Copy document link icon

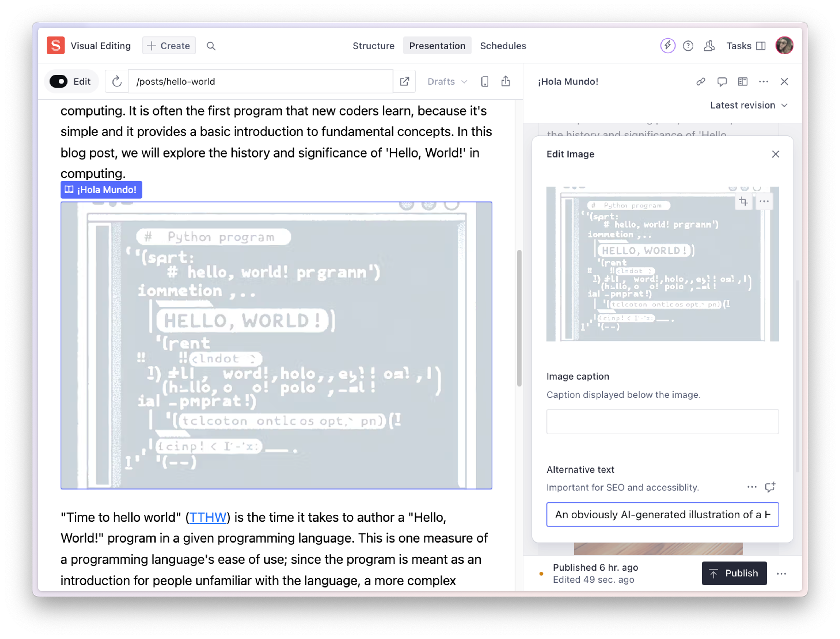coord(700,81)
